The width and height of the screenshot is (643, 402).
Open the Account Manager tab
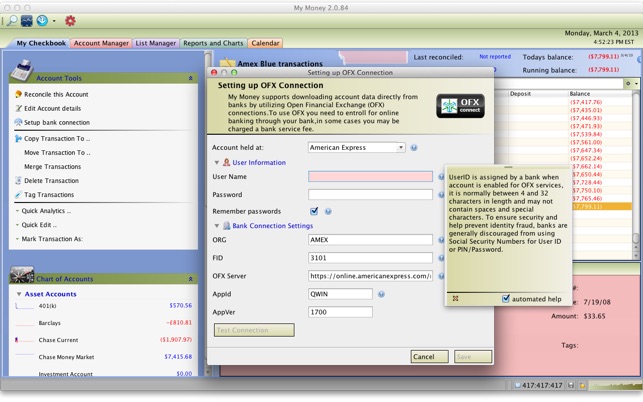coord(101,43)
